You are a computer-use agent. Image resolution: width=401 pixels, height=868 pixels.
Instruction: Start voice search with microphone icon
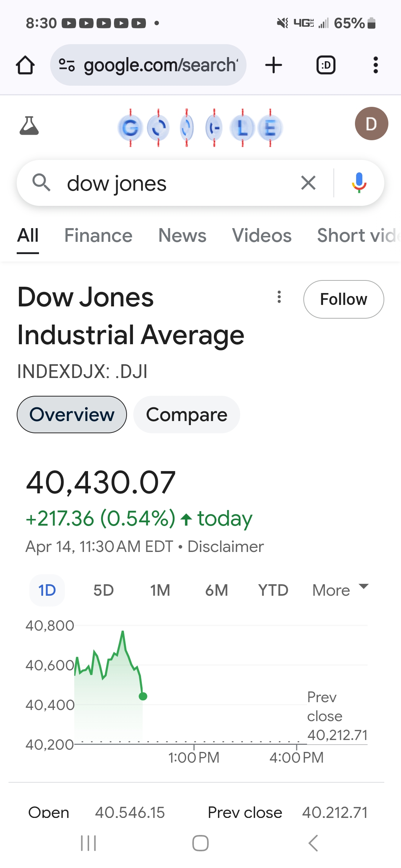pos(359,183)
